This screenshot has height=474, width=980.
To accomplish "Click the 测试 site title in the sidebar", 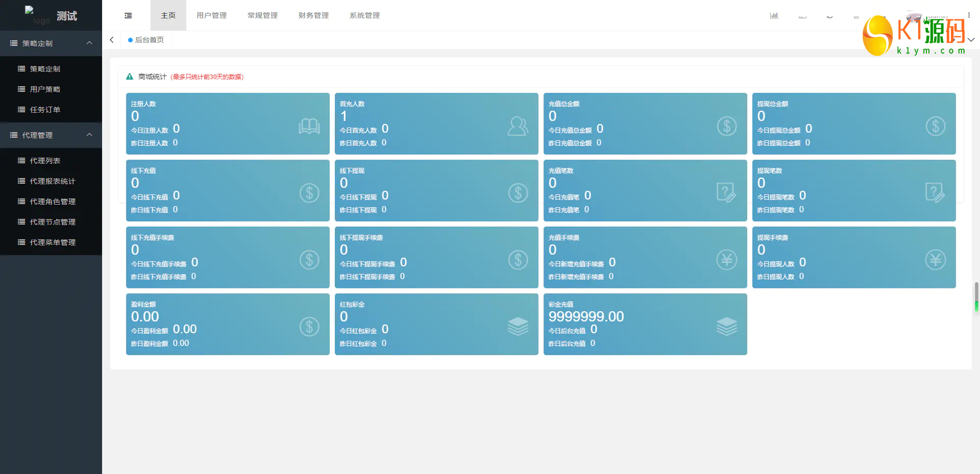I will (x=67, y=16).
